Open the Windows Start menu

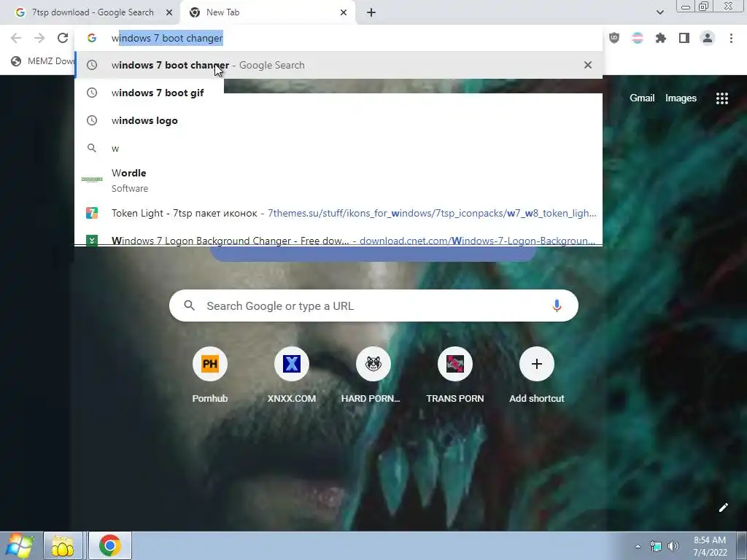[18, 545]
